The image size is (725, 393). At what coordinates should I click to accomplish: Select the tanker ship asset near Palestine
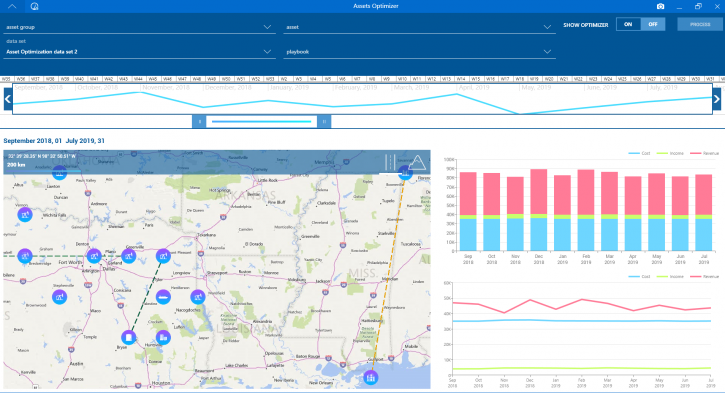pos(163,297)
